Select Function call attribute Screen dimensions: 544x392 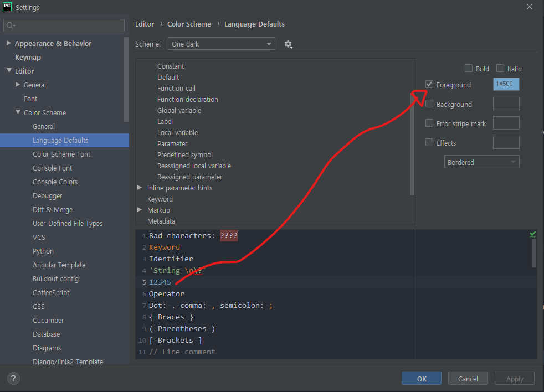pyautogui.click(x=176, y=88)
